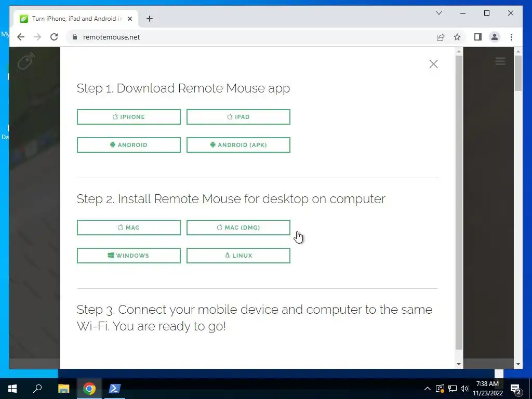Click the remotemouse.net address bar

(x=251, y=37)
